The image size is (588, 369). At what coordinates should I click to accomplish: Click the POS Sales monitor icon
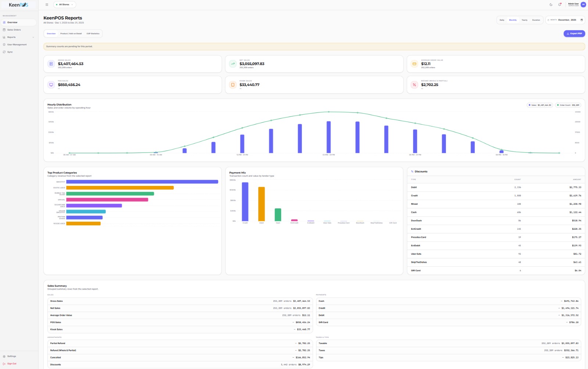coord(51,85)
